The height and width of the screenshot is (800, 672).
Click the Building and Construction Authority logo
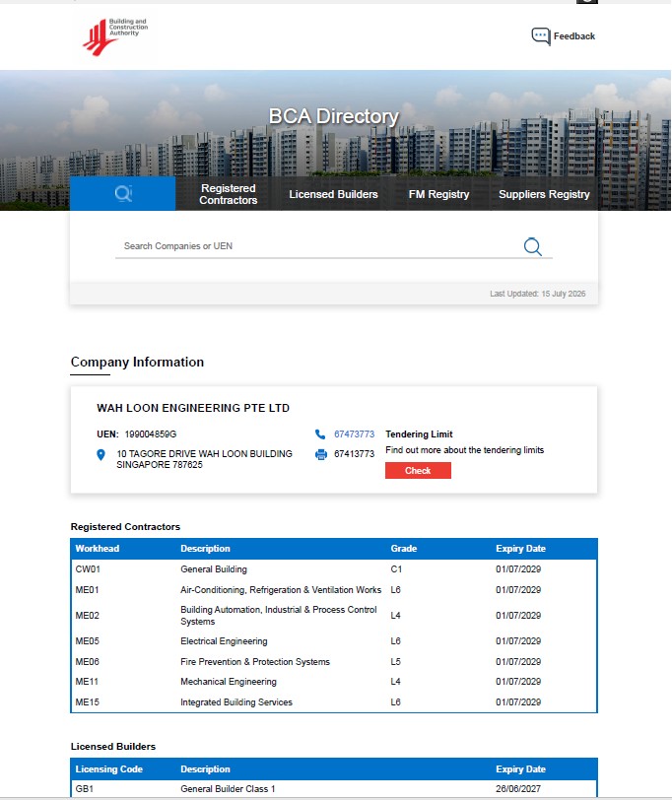(x=115, y=35)
